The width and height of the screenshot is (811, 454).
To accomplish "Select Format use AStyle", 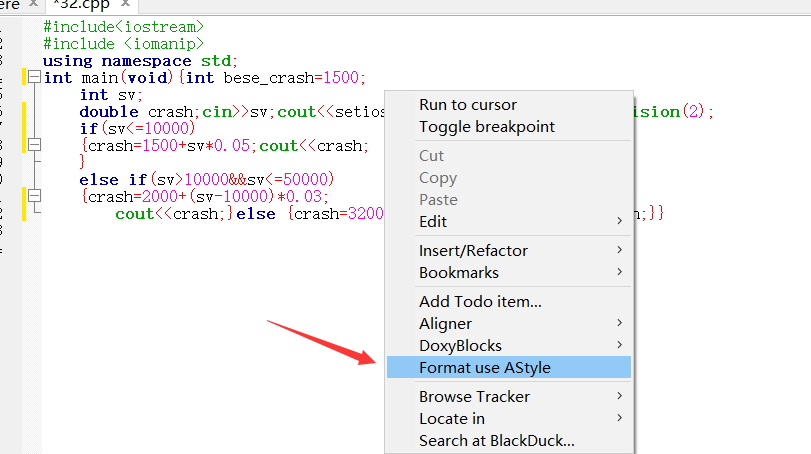I will [509, 367].
